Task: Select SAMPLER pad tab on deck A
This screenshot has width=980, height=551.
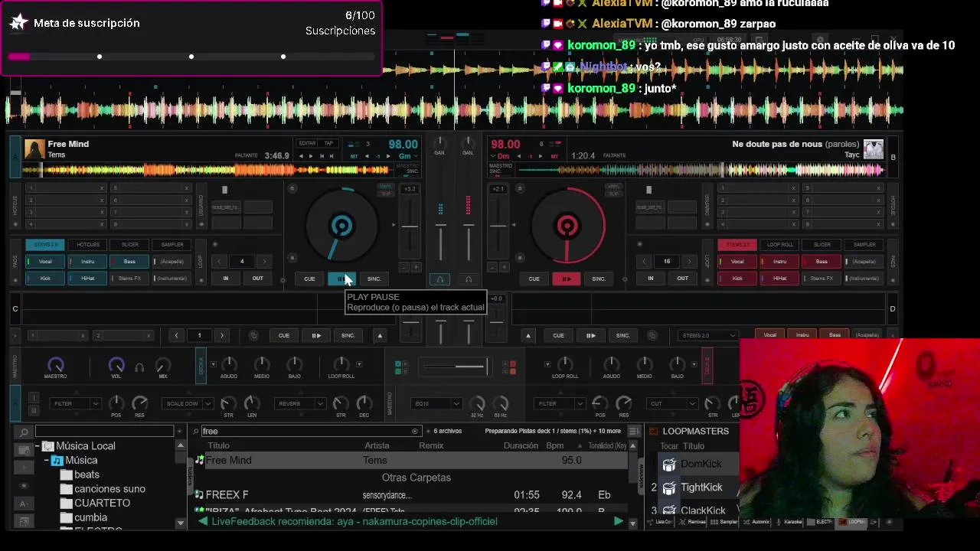Action: coord(172,245)
